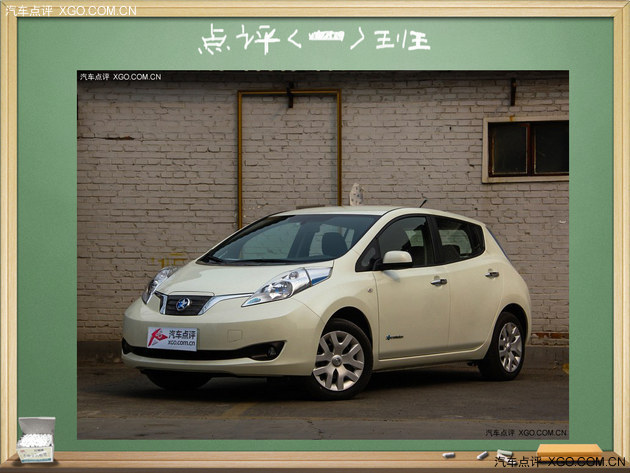Click the car's front wheel hubcap
The image size is (630, 473).
click(339, 360)
